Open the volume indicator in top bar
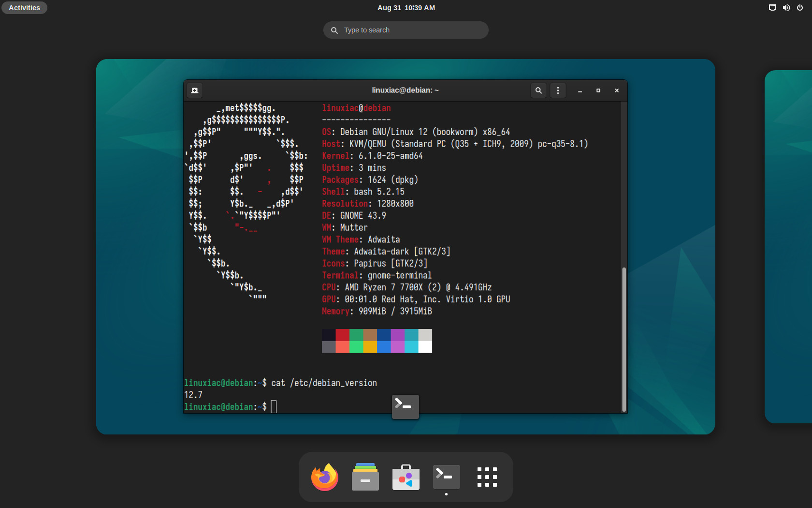Screen dimensions: 812x508 (786, 8)
